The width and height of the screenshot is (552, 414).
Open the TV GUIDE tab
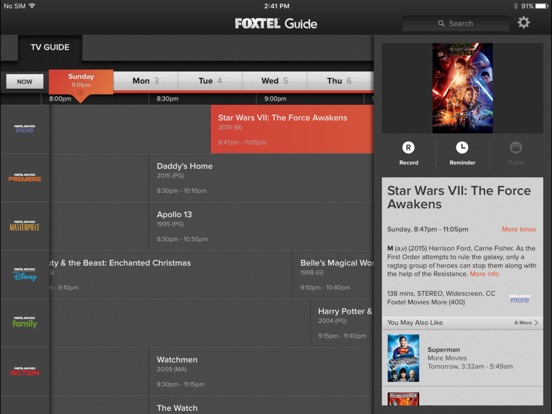50,47
